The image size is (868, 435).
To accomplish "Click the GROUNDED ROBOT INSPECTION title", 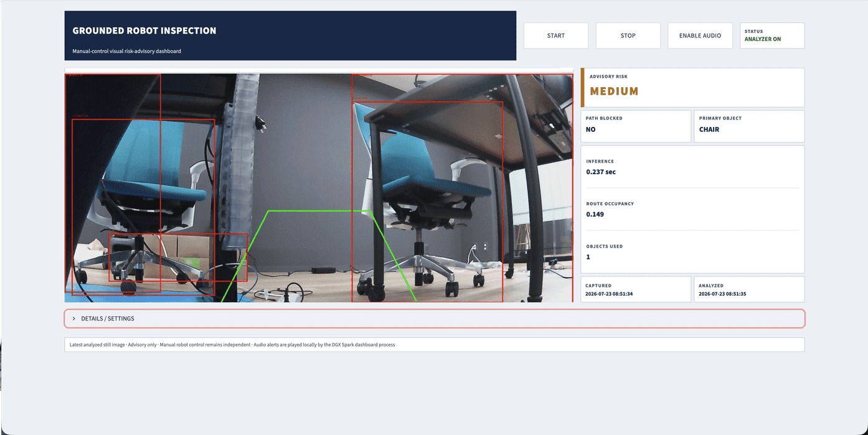I will [x=144, y=30].
